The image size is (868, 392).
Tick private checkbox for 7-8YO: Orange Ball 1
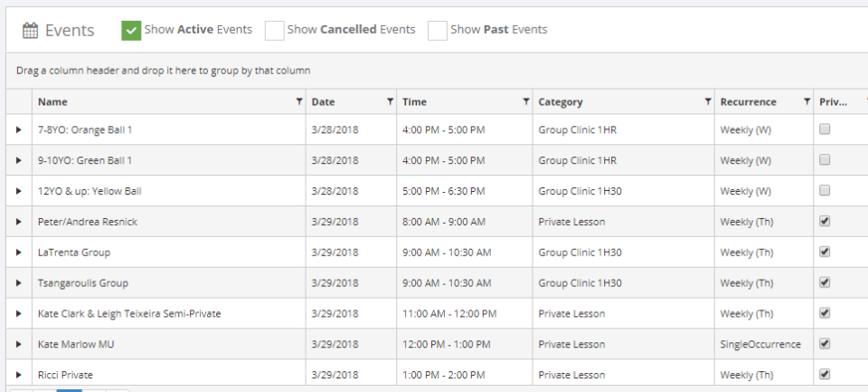(825, 129)
